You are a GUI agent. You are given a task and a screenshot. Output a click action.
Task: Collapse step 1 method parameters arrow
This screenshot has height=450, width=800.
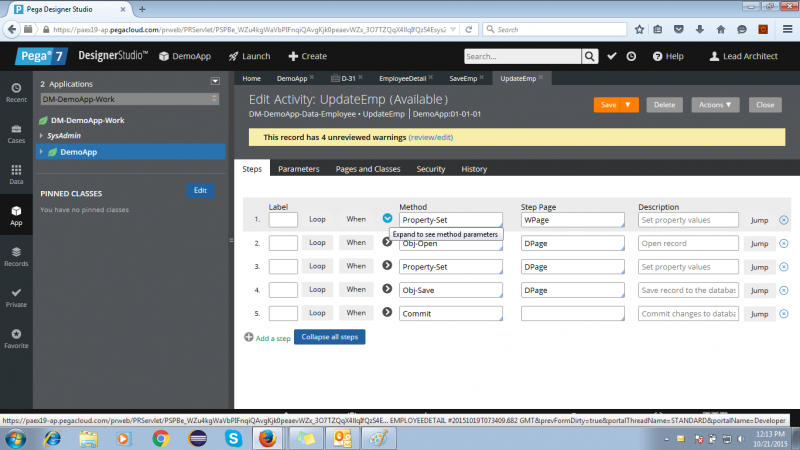387,218
